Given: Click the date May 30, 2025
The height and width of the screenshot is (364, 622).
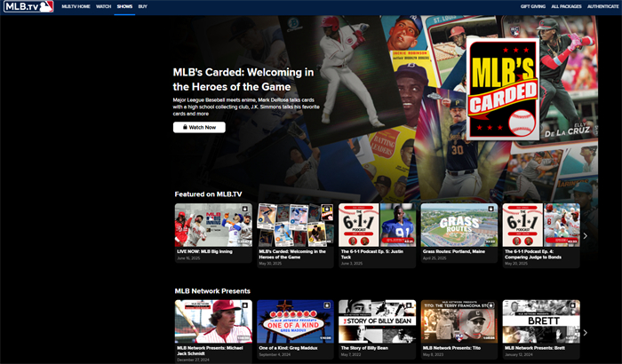Looking at the screenshot, I should [x=270, y=264].
